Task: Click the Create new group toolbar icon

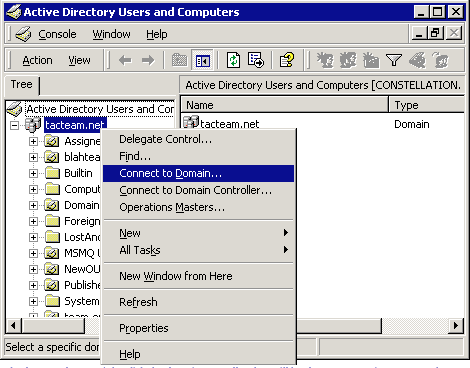Action: tap(348, 60)
